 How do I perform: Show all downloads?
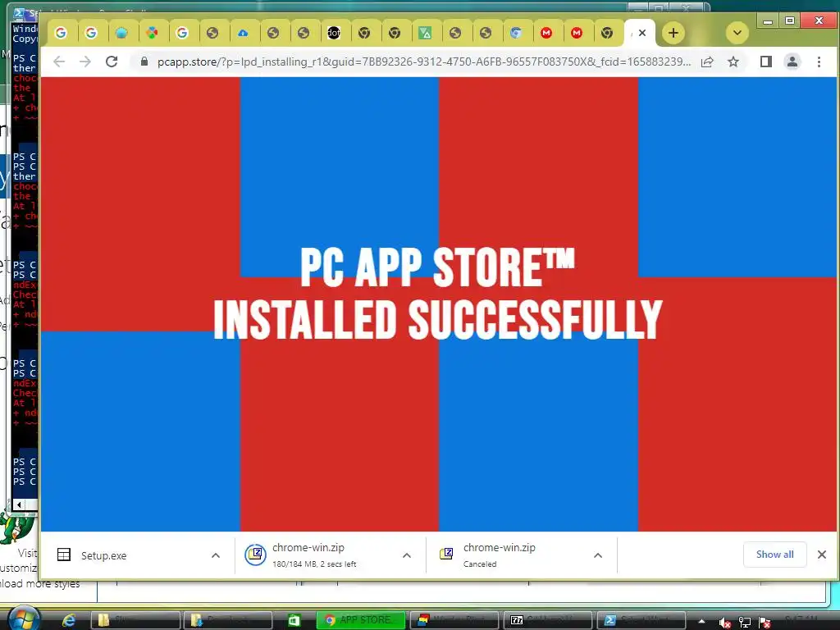click(x=774, y=555)
